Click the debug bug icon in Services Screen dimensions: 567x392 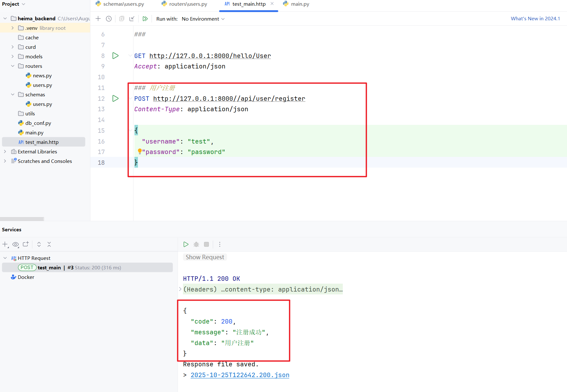196,244
